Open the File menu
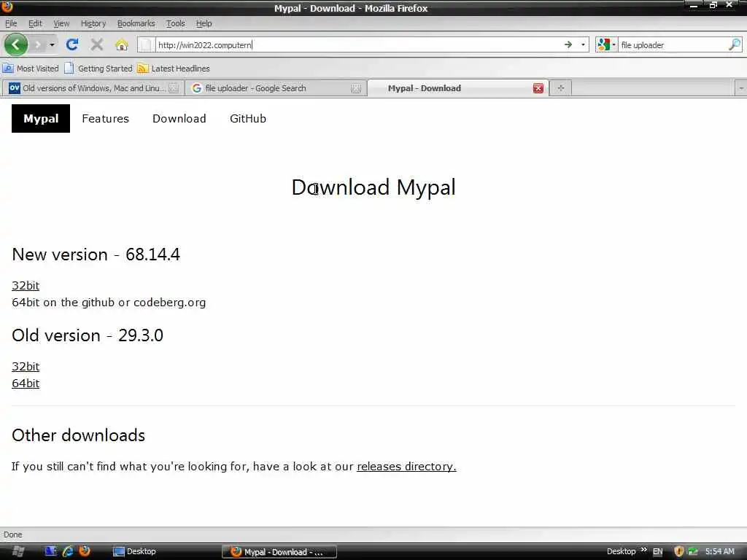The image size is (747, 560). click(11, 23)
